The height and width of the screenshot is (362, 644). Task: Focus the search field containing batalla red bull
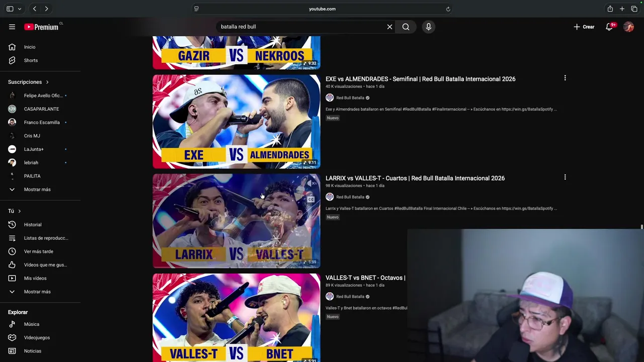pos(301,27)
